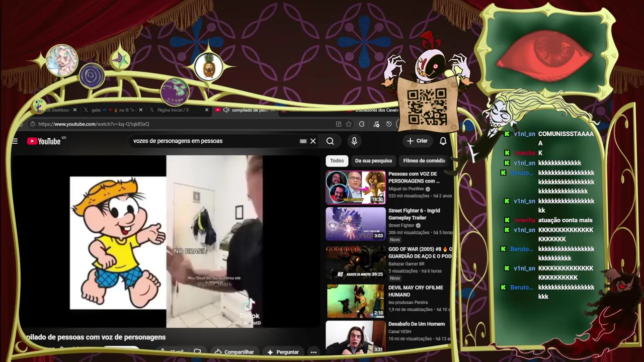644x362 pixels.
Task: Select the Todos filter chip
Action: click(337, 161)
